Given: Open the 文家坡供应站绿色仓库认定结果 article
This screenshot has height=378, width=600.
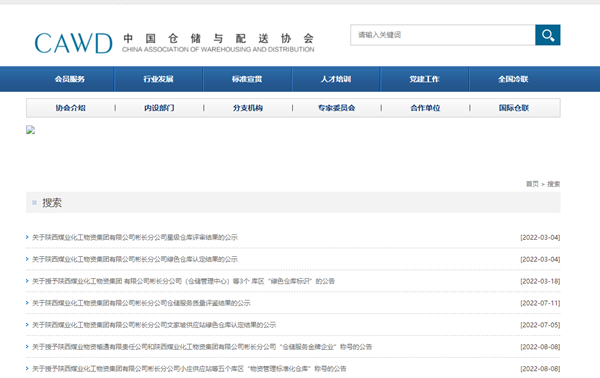Looking at the screenshot, I should (154, 325).
